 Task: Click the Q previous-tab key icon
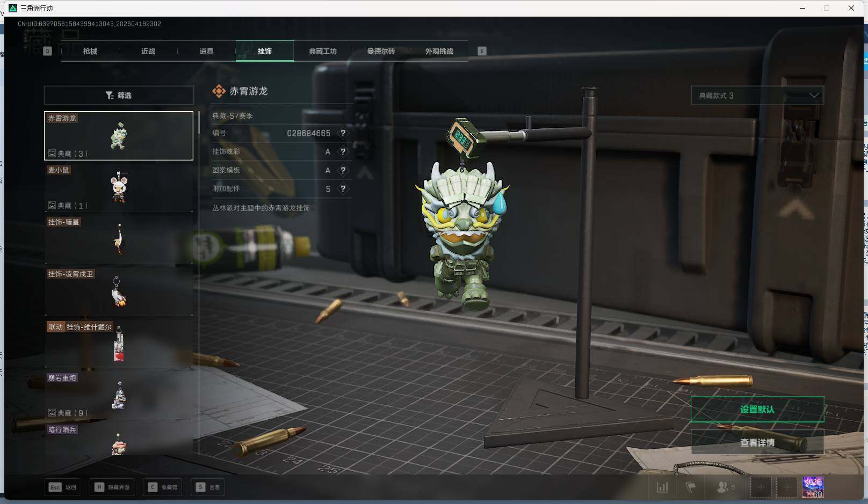pyautogui.click(x=47, y=51)
